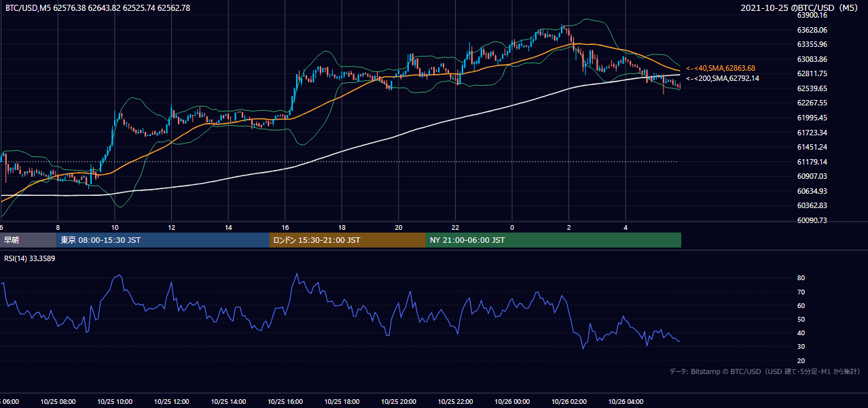Click the RSI(14) 33.3589 indicator label

click(x=30, y=258)
